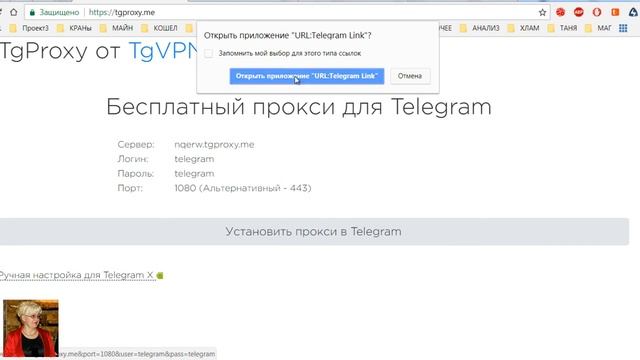640x360 pixels.
Task: Click the orange square extension icon
Action: coord(615,12)
